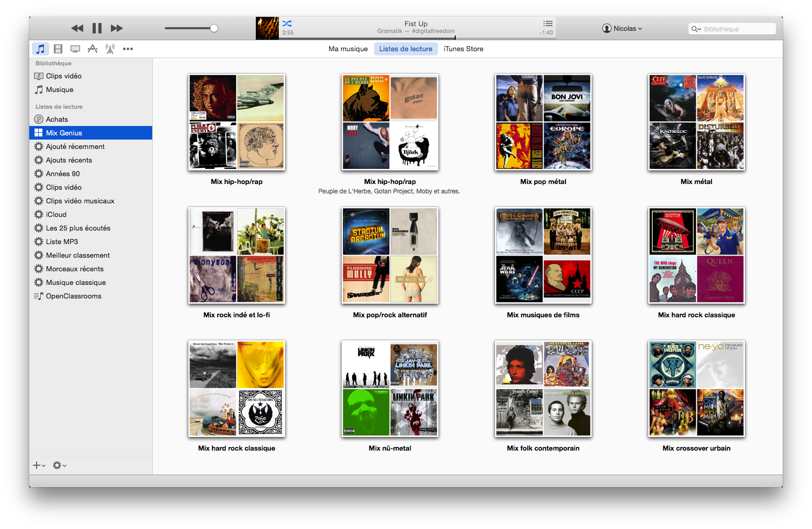Open the Nicolas account dropdown
Viewport: 812px width, 529px height.
tap(622, 28)
